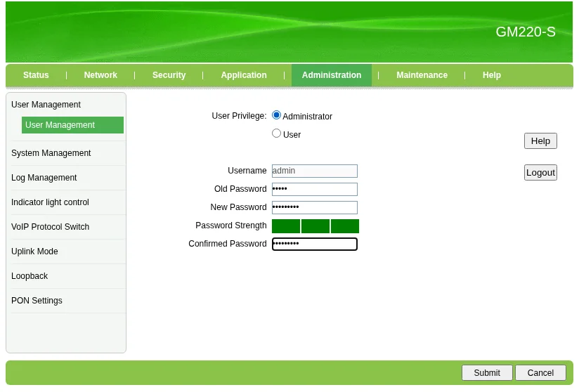Click the Username label

coord(247,171)
